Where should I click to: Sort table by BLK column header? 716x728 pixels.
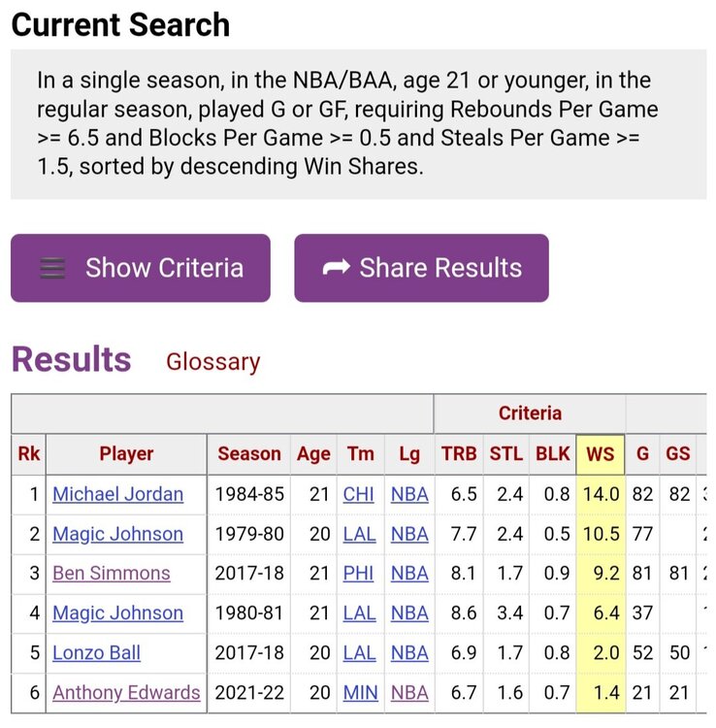pyautogui.click(x=553, y=453)
